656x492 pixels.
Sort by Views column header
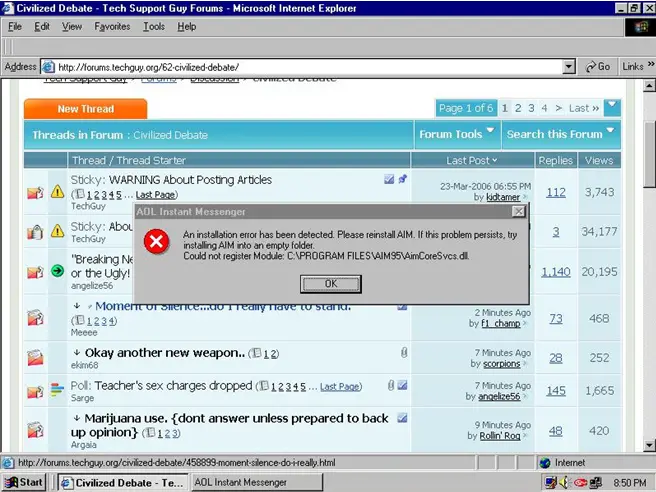coord(599,160)
